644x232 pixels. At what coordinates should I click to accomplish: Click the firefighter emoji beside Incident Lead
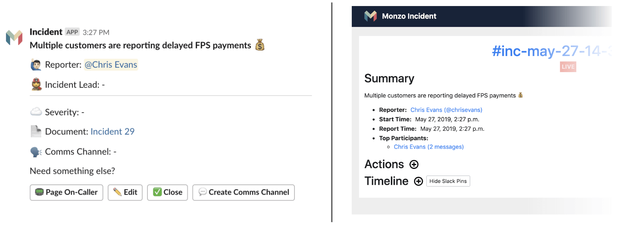tap(36, 85)
